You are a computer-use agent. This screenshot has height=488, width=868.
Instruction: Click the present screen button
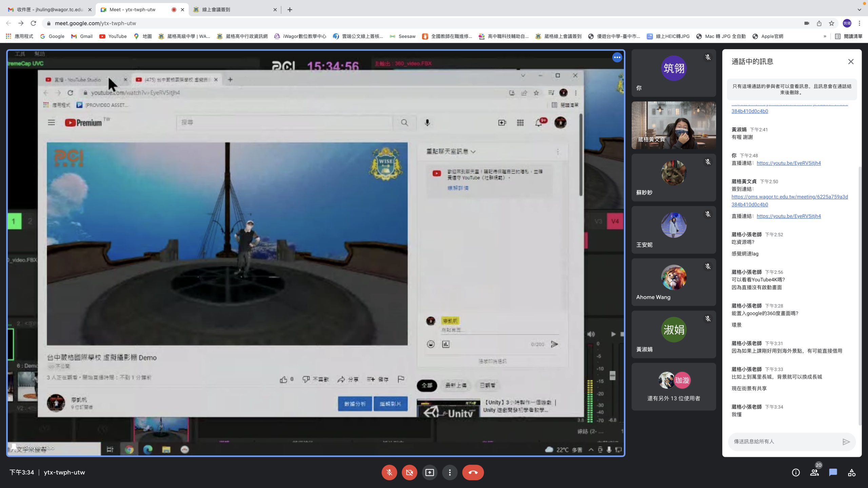pos(430,472)
